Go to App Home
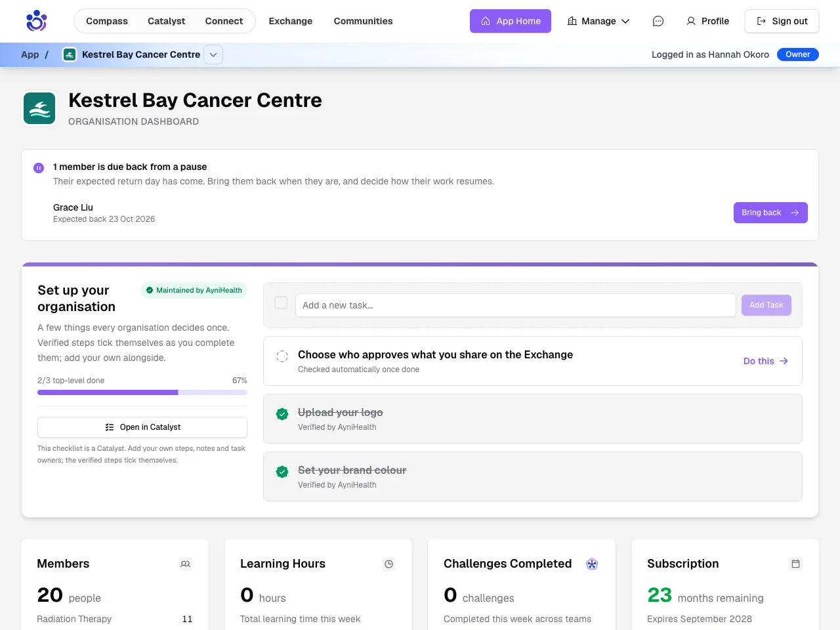The image size is (840, 630). click(511, 21)
